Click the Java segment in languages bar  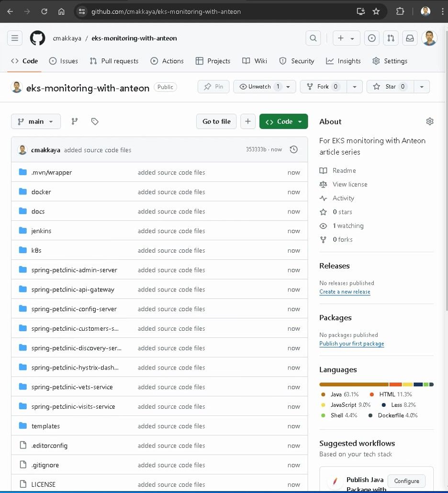pos(353,384)
